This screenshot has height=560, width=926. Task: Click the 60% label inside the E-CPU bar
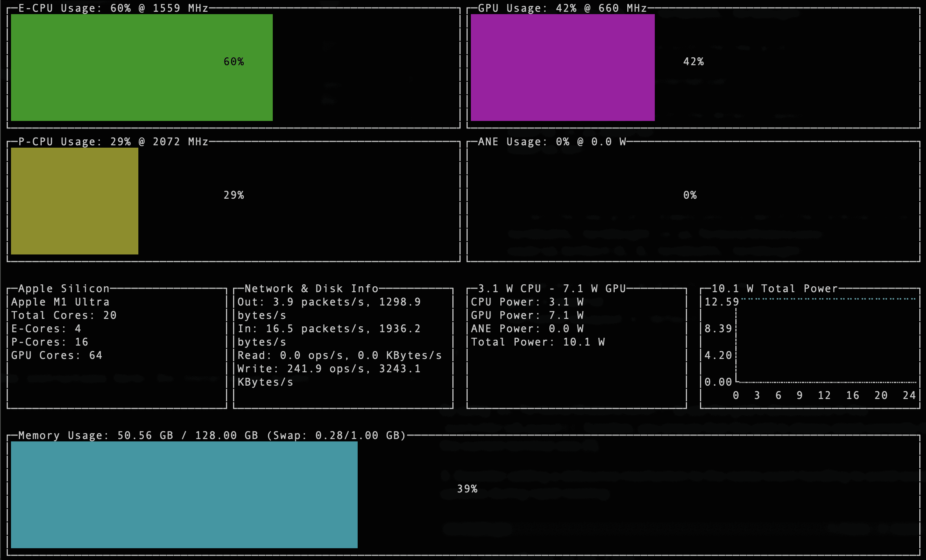tap(234, 61)
